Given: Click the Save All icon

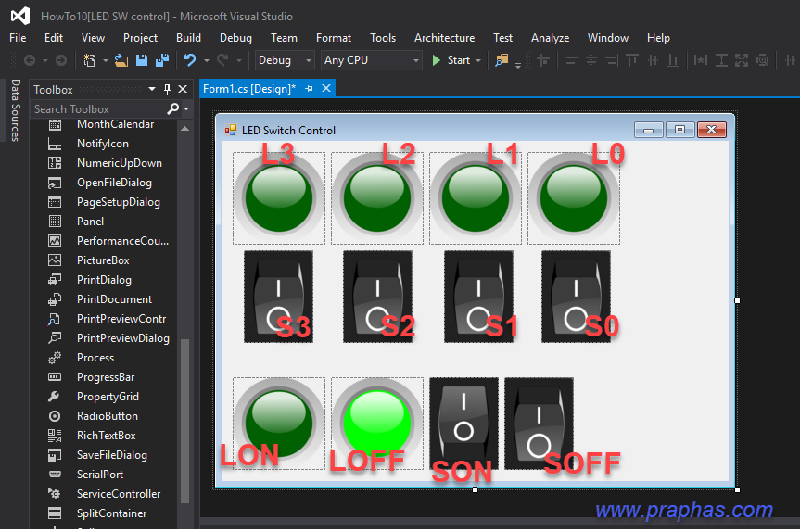Looking at the screenshot, I should coord(162,60).
